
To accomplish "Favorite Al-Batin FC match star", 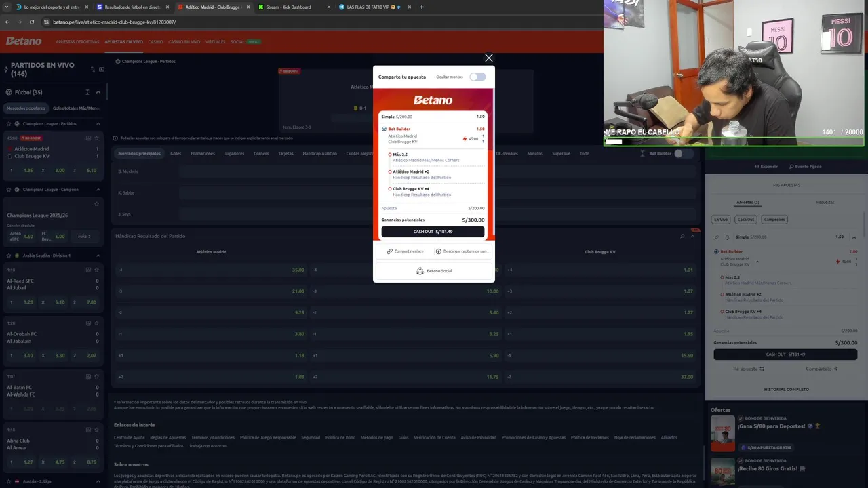I will pyautogui.click(x=97, y=376).
